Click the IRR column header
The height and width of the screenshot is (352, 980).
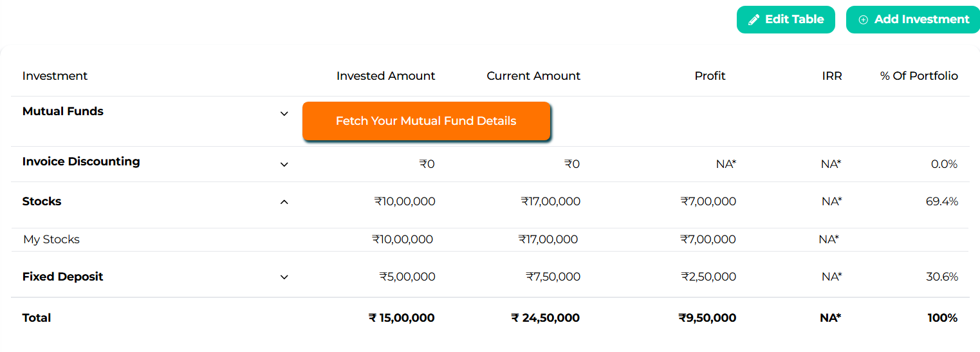831,76
